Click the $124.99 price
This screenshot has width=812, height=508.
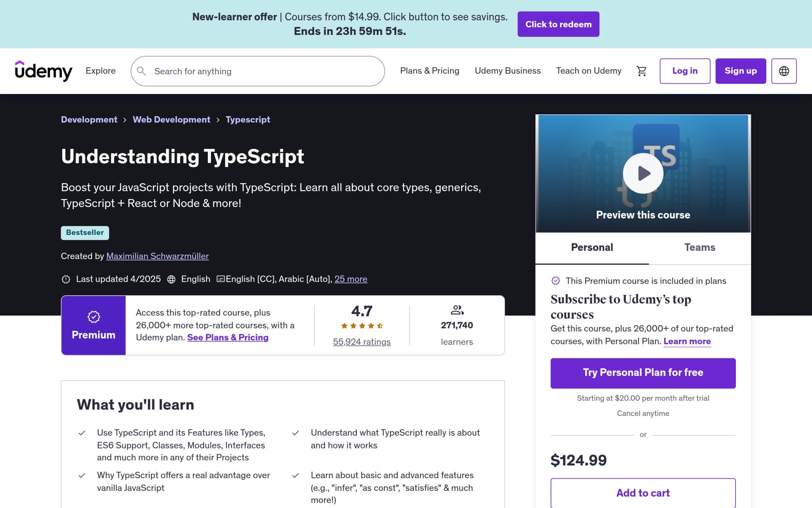point(578,460)
